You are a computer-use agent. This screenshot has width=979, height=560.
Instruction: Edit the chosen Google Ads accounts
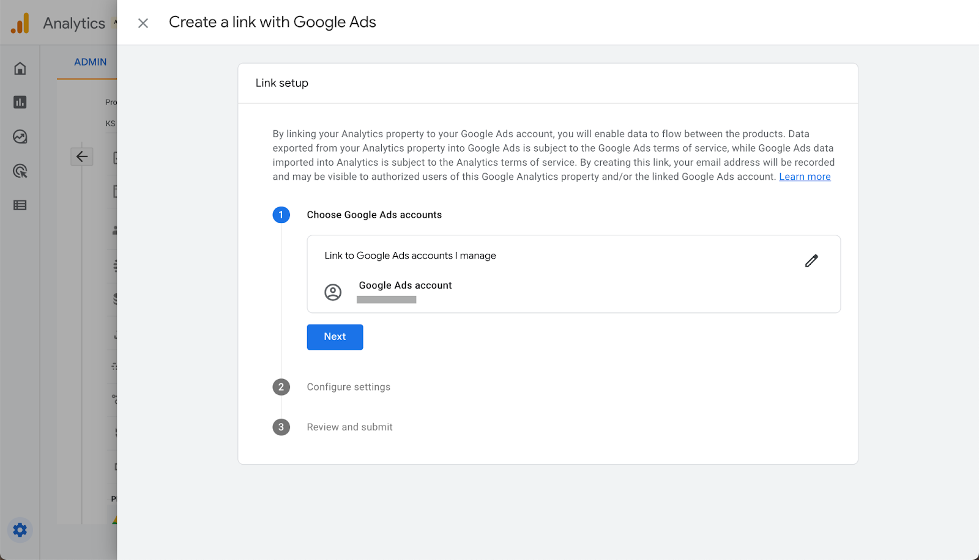811,261
